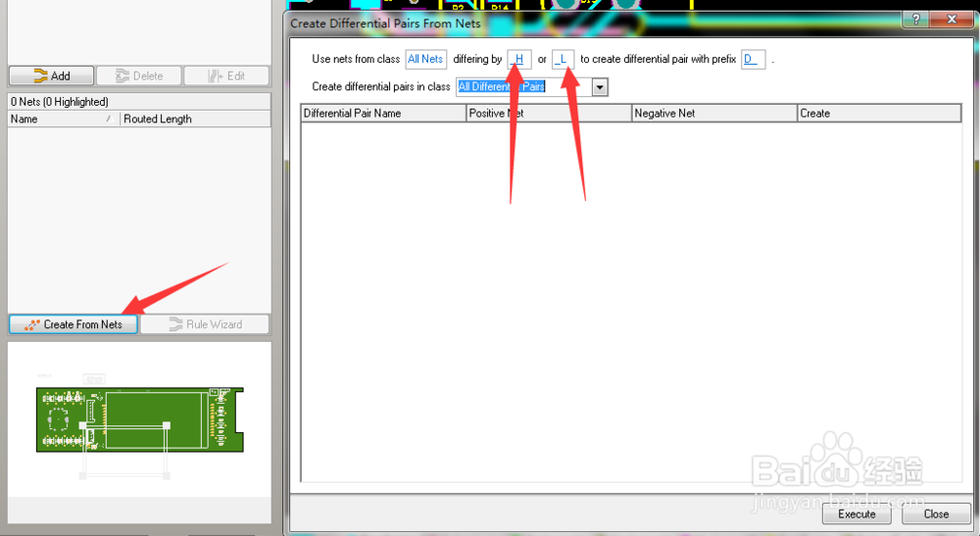The image size is (980, 536).
Task: Click the Create column header
Action: point(879,113)
